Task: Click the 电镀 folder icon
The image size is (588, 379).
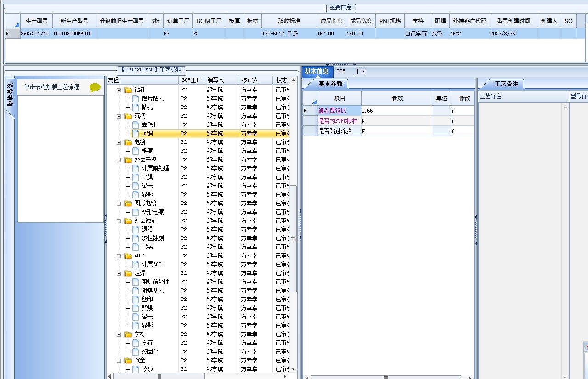Action: (x=128, y=142)
